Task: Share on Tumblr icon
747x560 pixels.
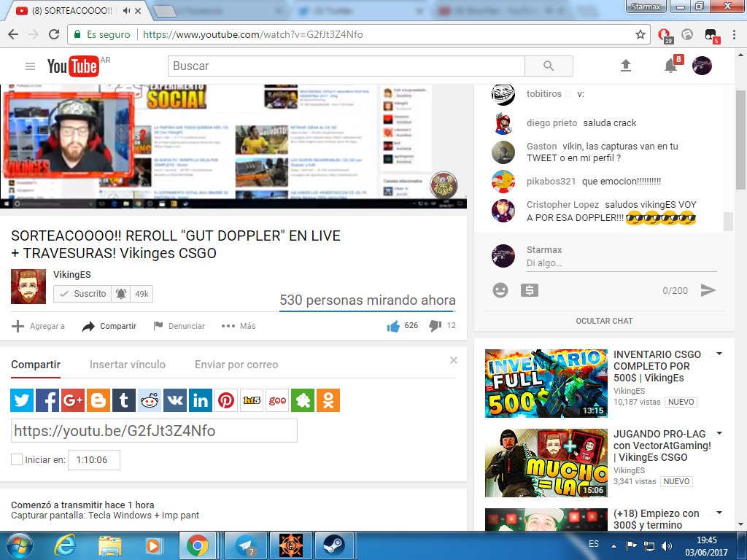Action: pyautogui.click(x=124, y=400)
